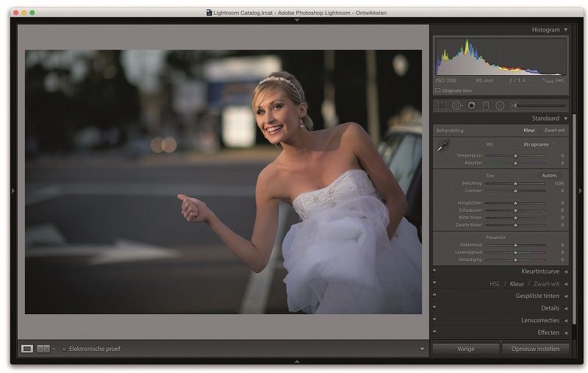Collapse the Histogram panel
588x373 pixels.
pyautogui.click(x=565, y=30)
